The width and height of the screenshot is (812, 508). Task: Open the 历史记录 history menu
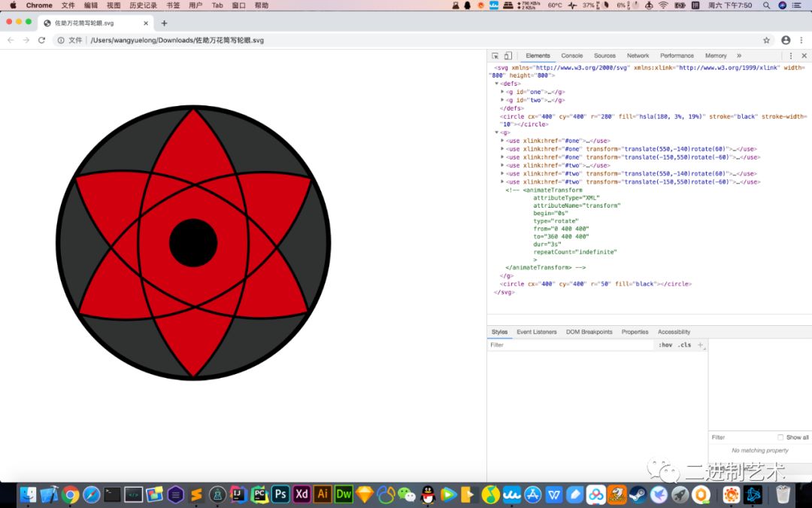[x=143, y=5]
